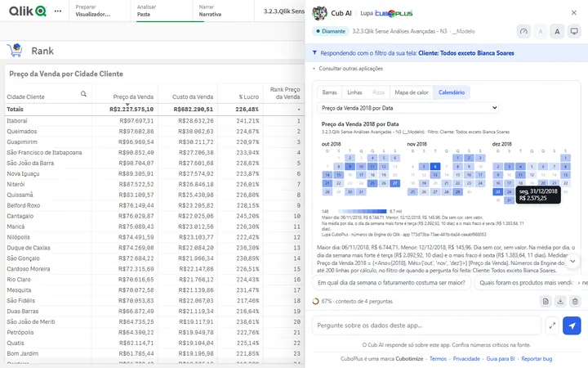Screen dimensions: 588x368
Task: Click the % Lucro column header
Action: pyautogui.click(x=248, y=96)
